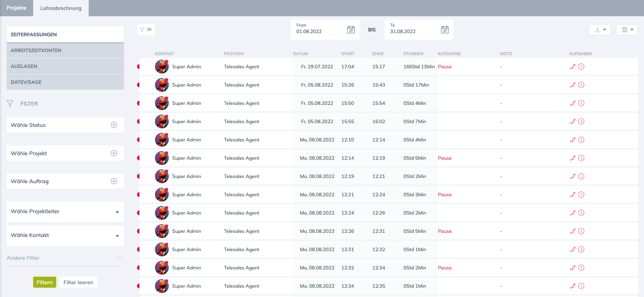The image size is (644, 297).
Task: Click the Super Admin avatar in the 15:50 row
Action: 162,103
